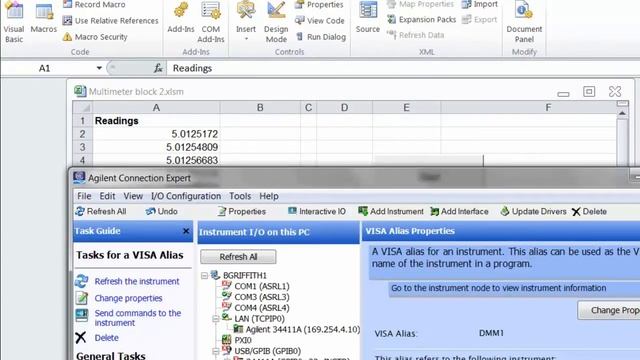Click XML Import
Screen dimensions: 640x360
click(x=480, y=4)
